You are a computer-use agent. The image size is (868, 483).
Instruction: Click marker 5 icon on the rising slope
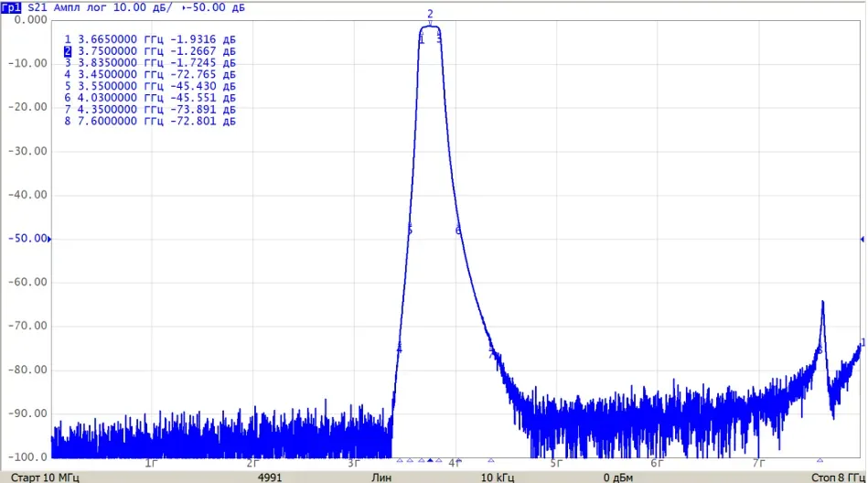pyautogui.click(x=410, y=231)
